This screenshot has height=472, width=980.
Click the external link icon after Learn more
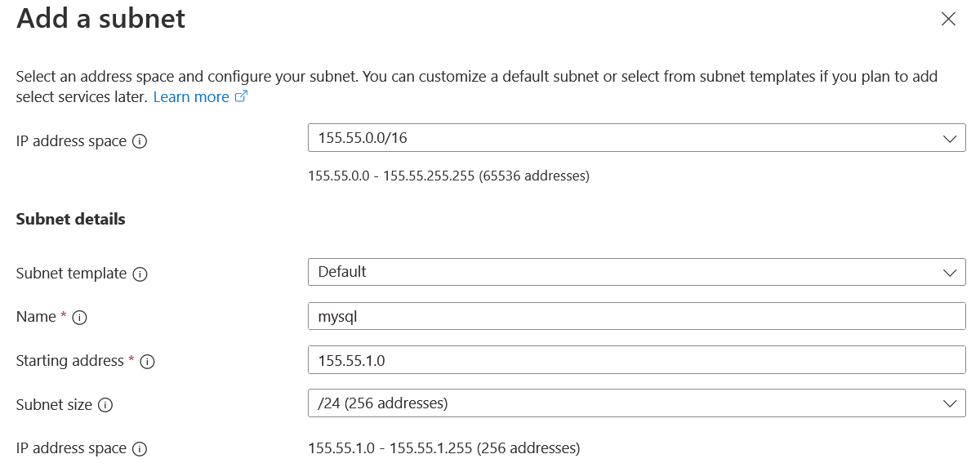point(241,96)
